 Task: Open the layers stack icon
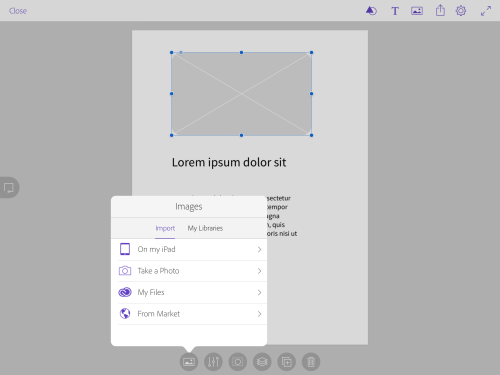(x=262, y=362)
